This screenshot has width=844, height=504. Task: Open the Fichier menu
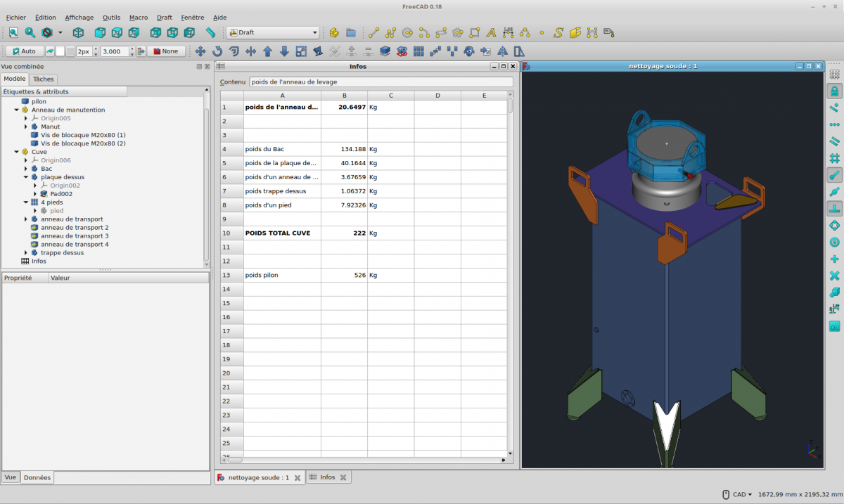(15, 18)
